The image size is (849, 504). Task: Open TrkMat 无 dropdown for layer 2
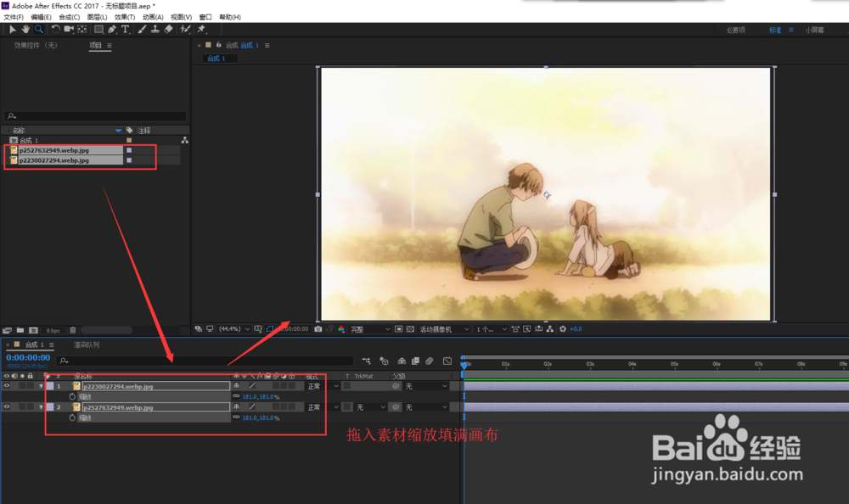tap(370, 407)
